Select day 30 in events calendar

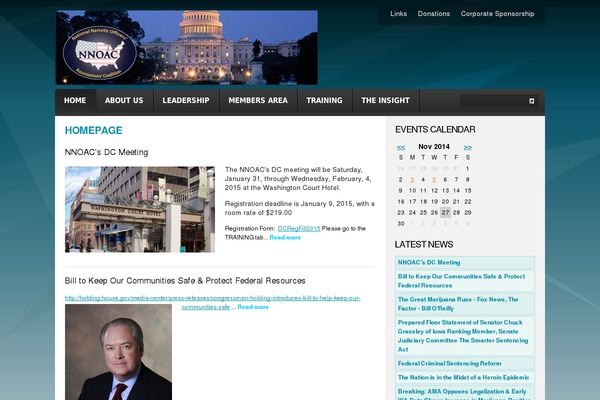(x=401, y=224)
